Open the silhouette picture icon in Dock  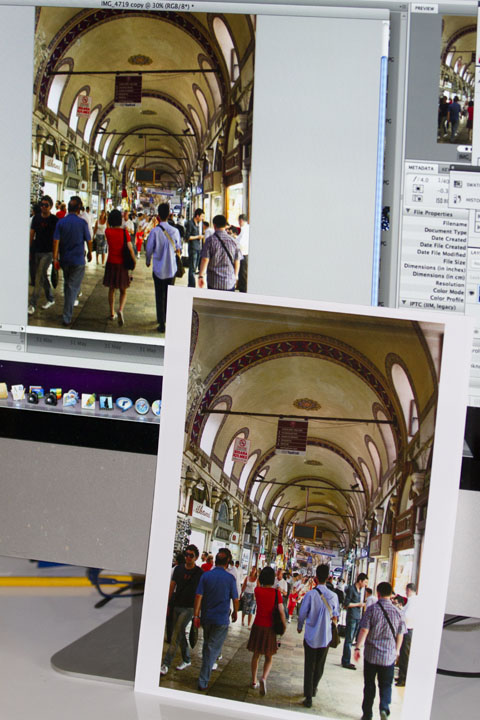[x=106, y=402]
